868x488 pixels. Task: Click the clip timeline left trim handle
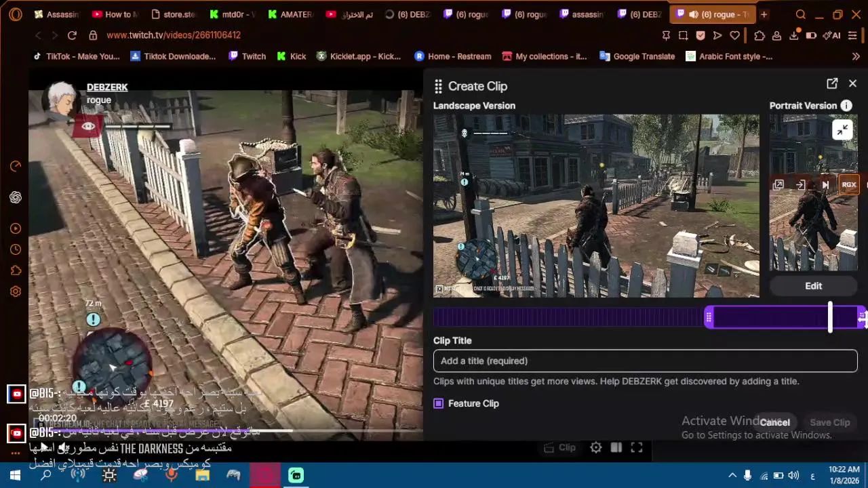pyautogui.click(x=709, y=317)
